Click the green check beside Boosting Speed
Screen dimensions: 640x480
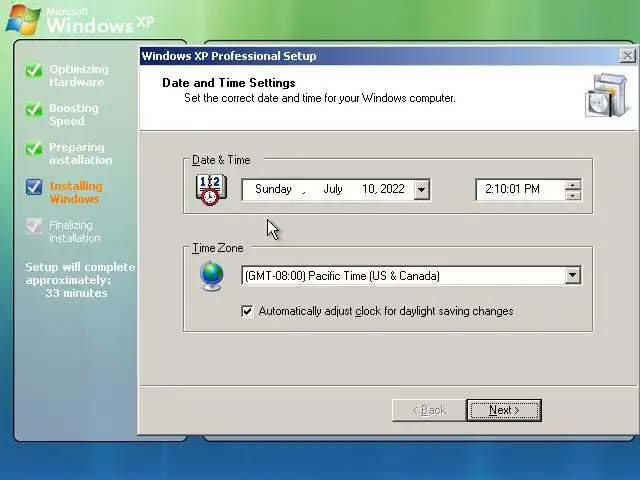tap(34, 109)
